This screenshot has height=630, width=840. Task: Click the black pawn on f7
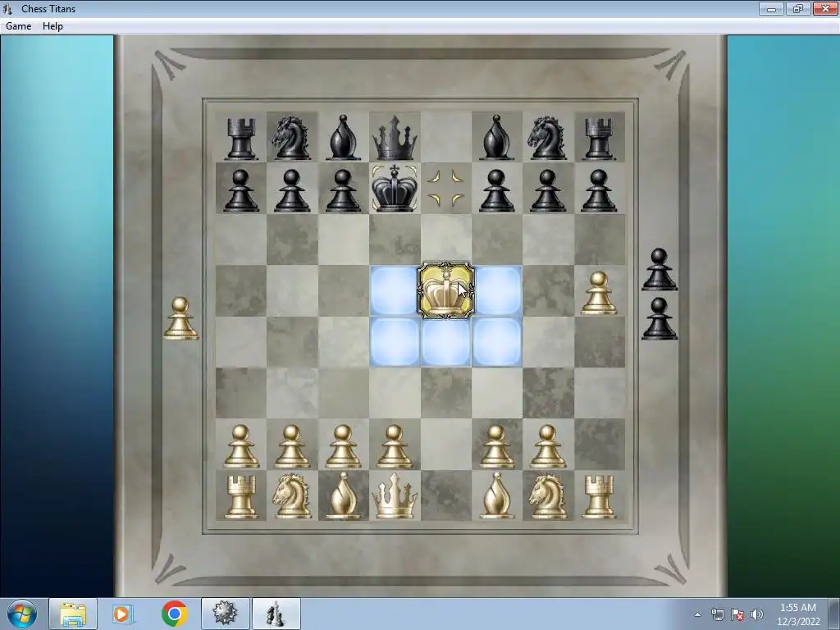coord(497,190)
